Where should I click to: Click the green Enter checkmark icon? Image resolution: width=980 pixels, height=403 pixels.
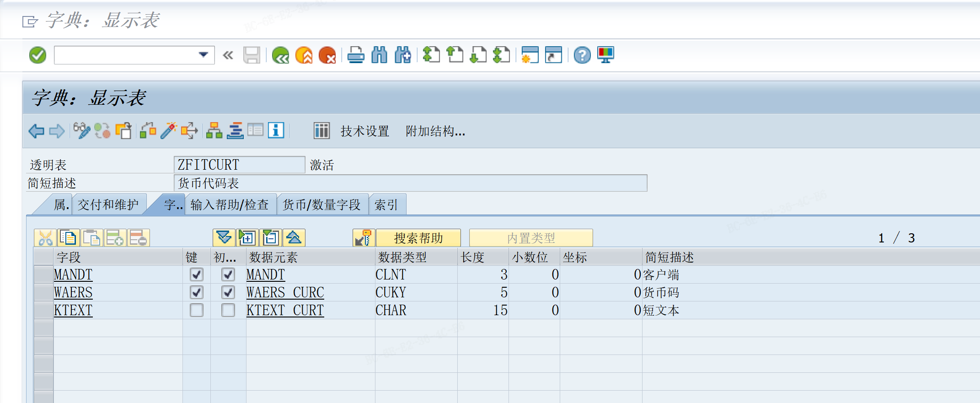tap(37, 55)
